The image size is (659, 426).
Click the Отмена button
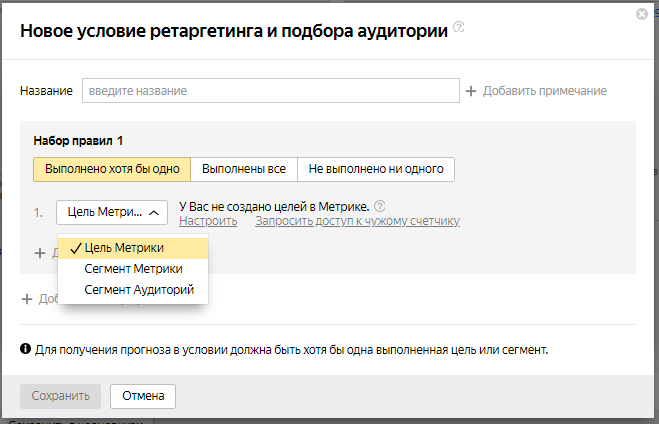(x=143, y=396)
